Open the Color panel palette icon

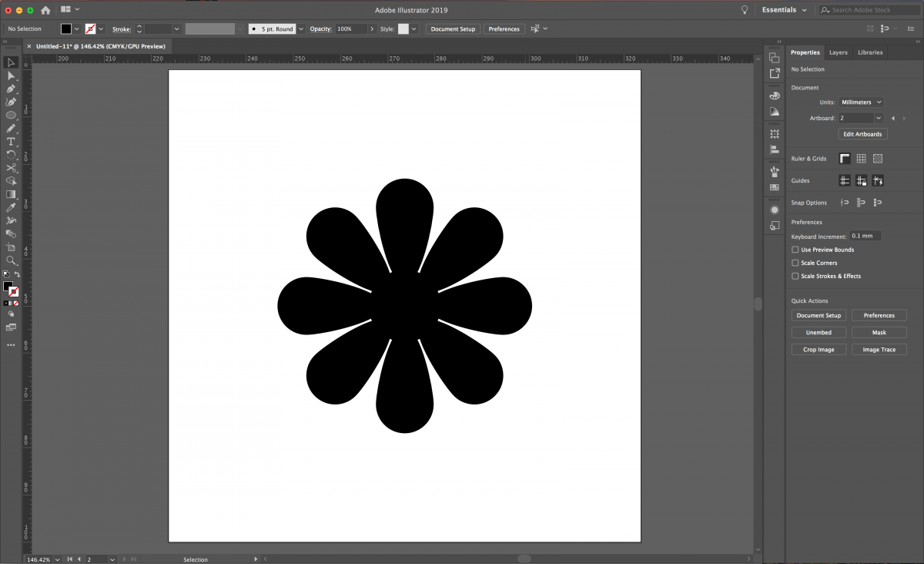(x=775, y=96)
